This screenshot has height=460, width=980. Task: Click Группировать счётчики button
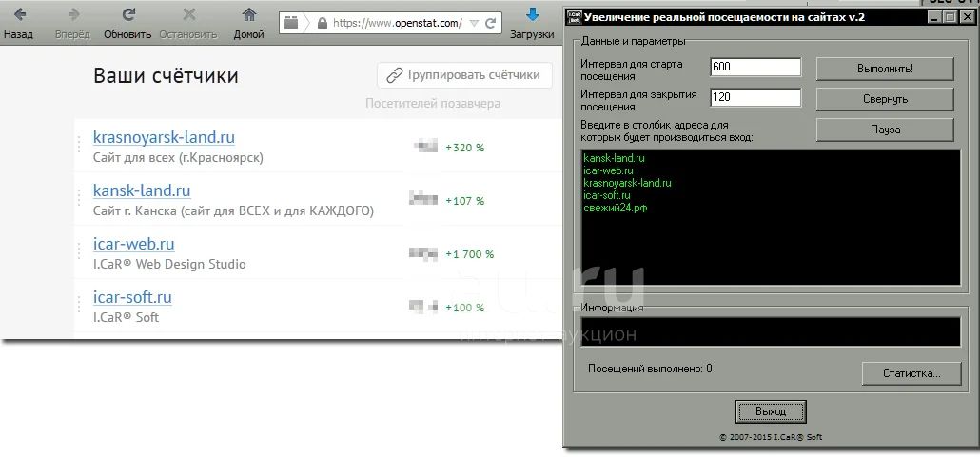[464, 75]
